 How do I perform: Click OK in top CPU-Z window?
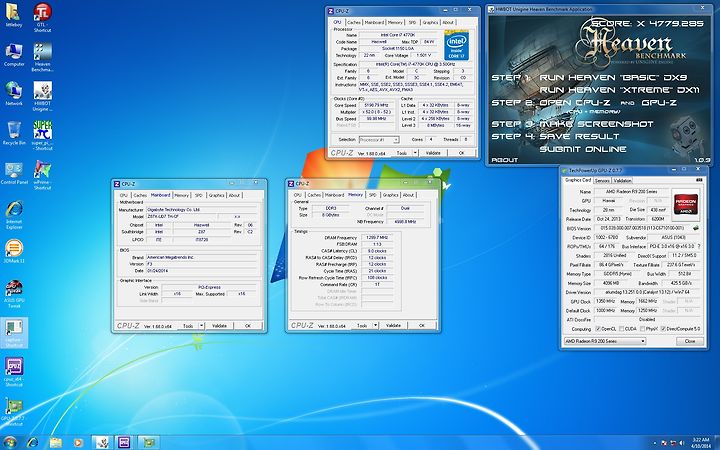click(461, 153)
